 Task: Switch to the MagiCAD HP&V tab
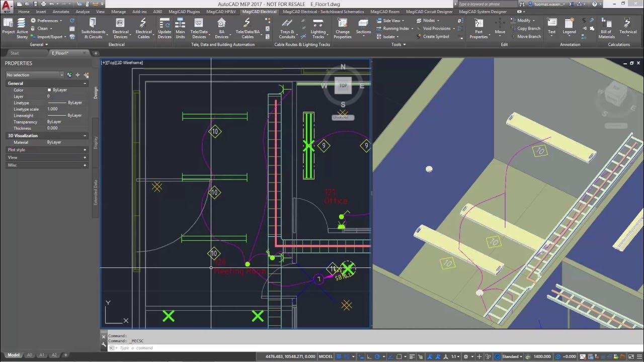pos(221,12)
